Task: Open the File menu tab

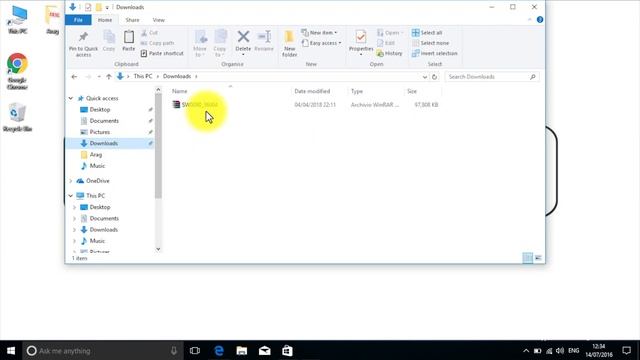Action: coord(78,20)
